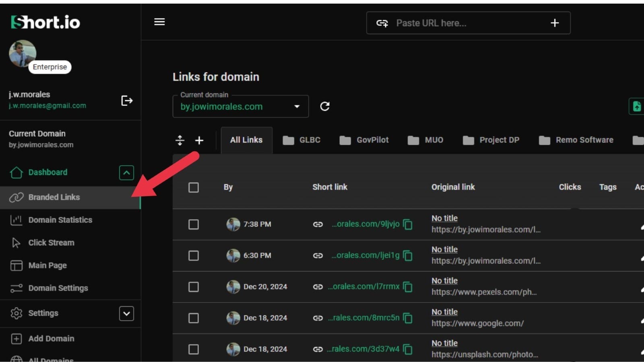Click the Short.io logo
Viewport: 644px width, 362px height.
click(x=45, y=22)
